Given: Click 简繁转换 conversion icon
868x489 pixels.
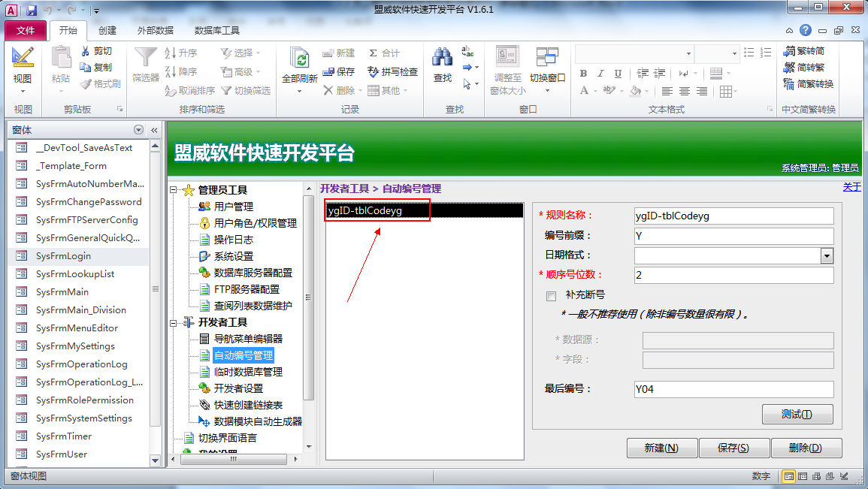Looking at the screenshot, I should pos(789,84).
